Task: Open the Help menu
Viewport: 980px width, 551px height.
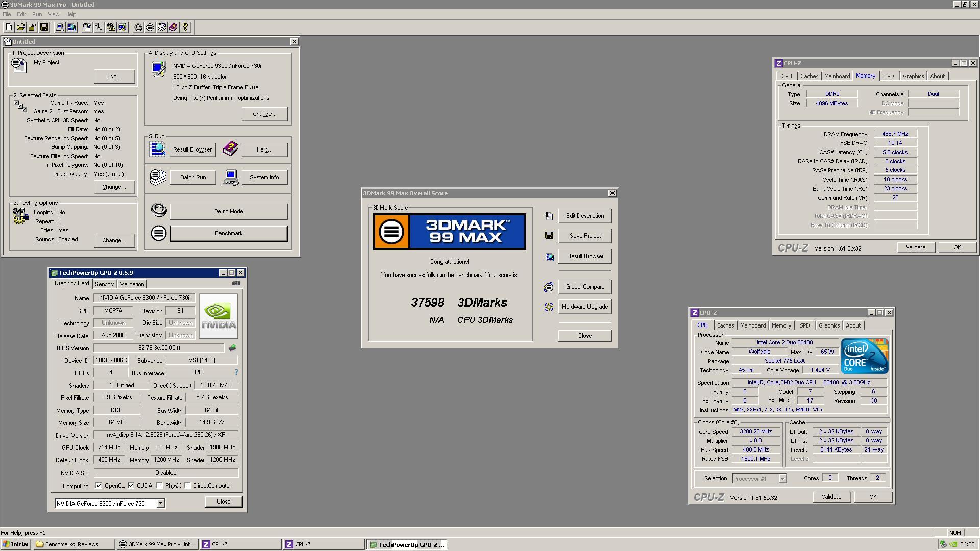Action: click(x=70, y=14)
